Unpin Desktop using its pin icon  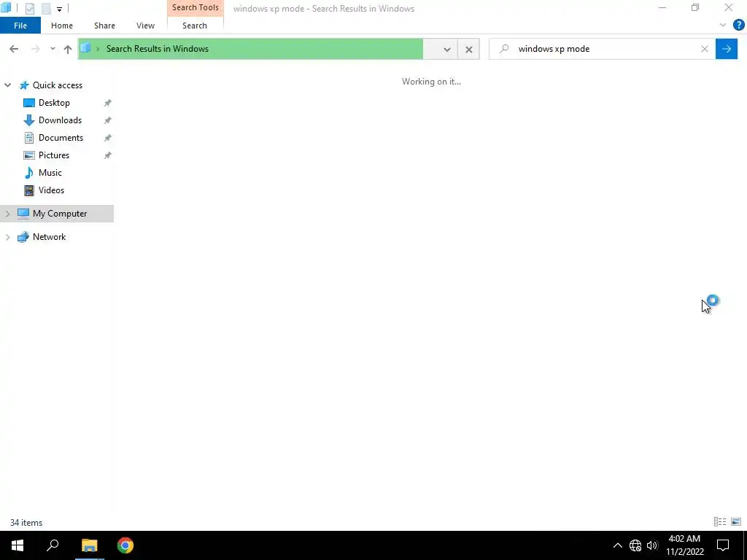pyautogui.click(x=108, y=103)
